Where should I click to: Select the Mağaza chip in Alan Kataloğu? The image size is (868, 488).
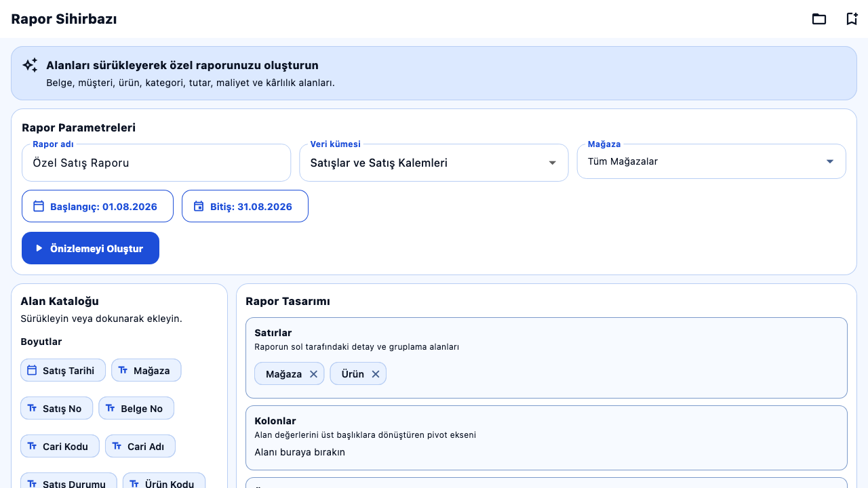coord(146,370)
